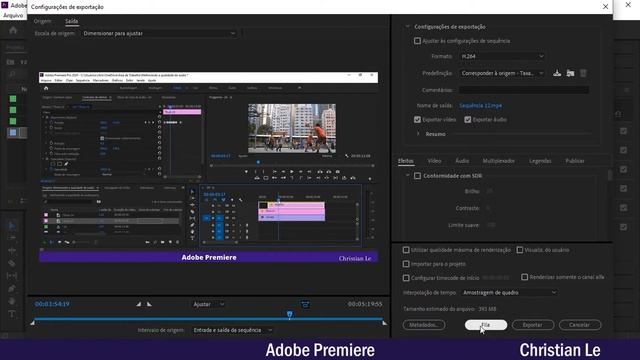Open the Formato dropdown showing H.264
Viewport: 640px width, 360px height.
coord(502,56)
